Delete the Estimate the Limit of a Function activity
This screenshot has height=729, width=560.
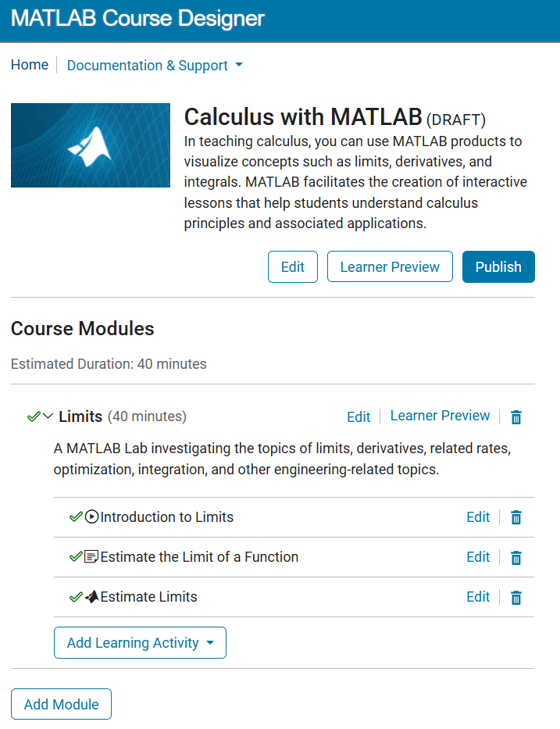click(515, 558)
